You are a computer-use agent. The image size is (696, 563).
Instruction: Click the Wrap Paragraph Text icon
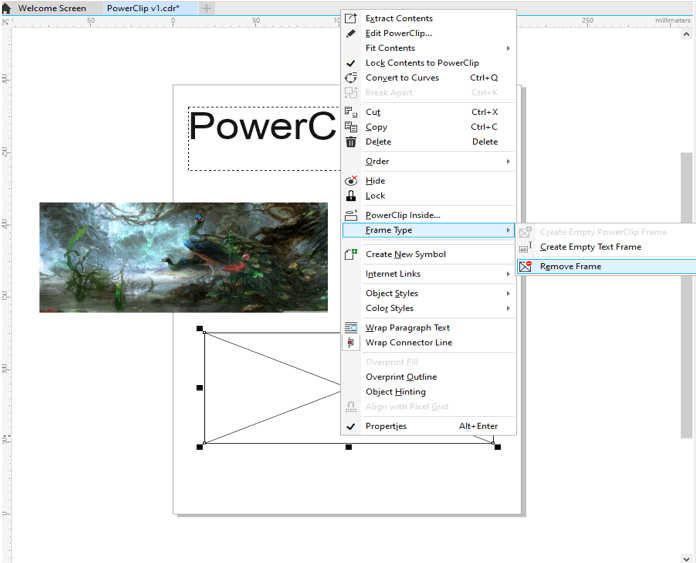point(351,328)
